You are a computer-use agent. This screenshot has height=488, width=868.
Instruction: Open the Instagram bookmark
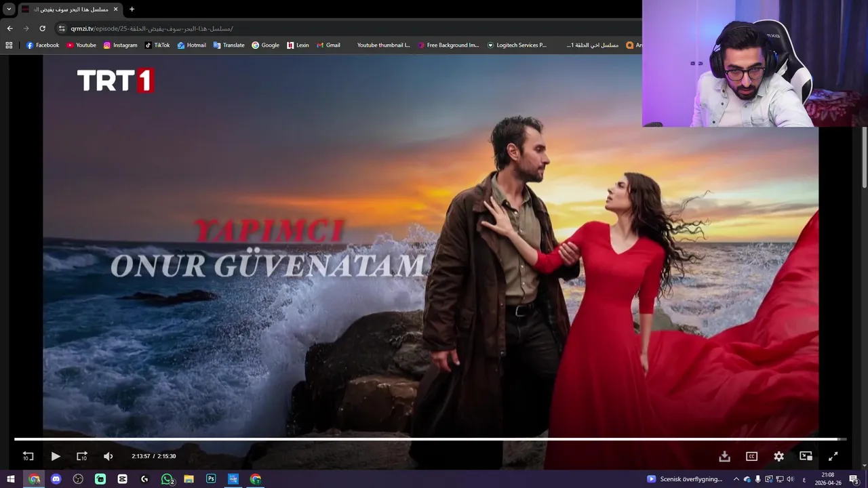pos(120,45)
